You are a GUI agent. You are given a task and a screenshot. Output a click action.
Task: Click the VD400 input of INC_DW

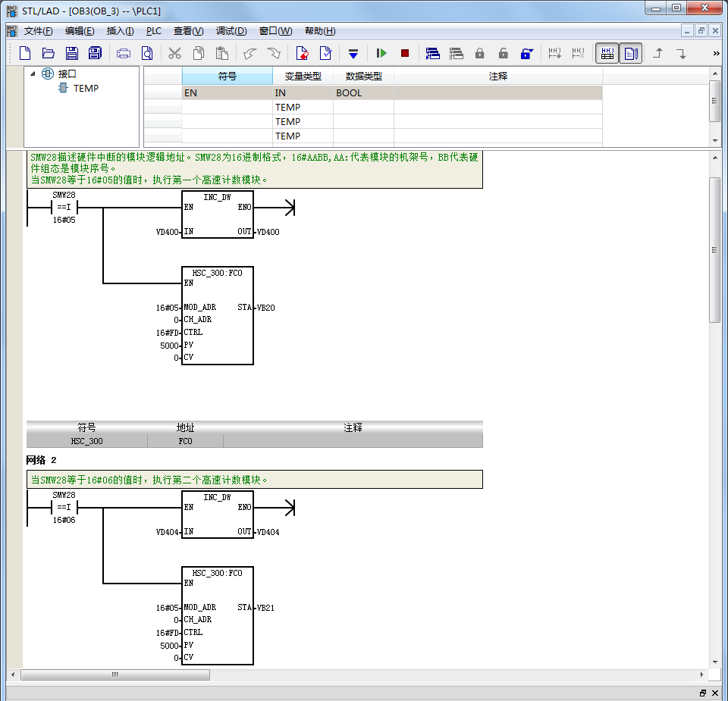pyautogui.click(x=168, y=232)
